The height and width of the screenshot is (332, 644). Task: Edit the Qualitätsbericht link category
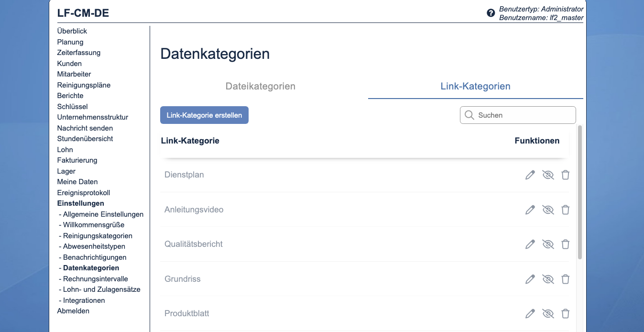(530, 244)
